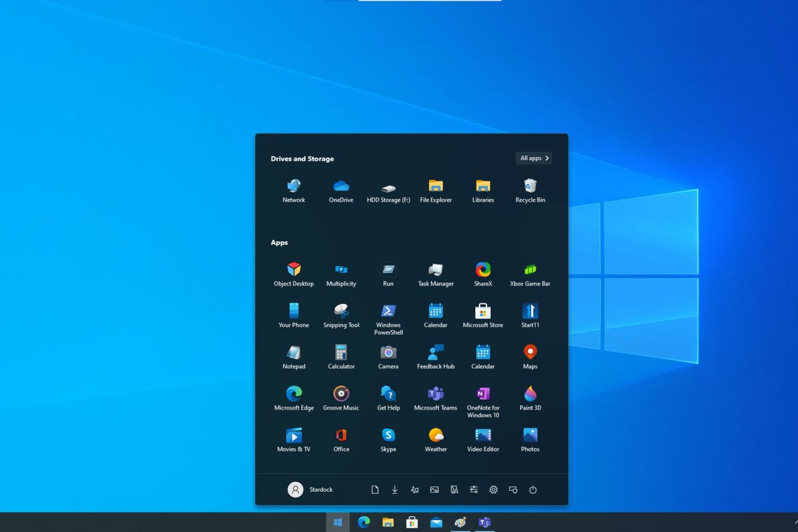Open the sliders control panel shortcut
The image size is (798, 532).
point(473,489)
